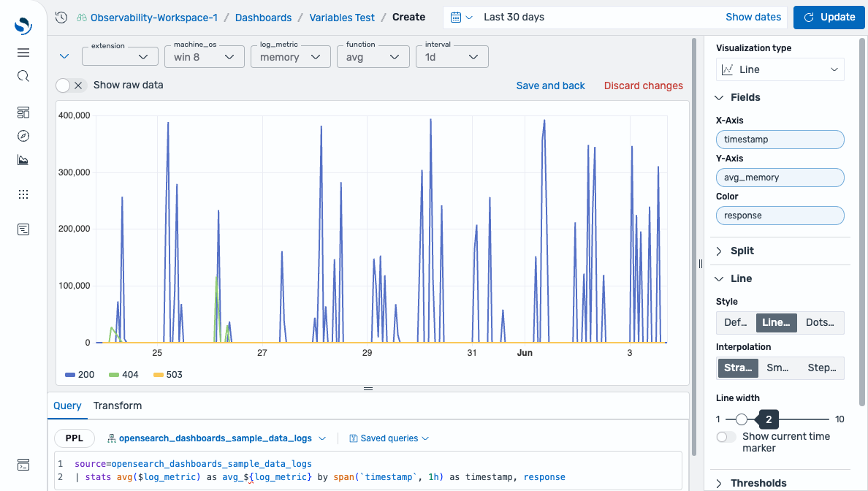The height and width of the screenshot is (491, 868).
Task: Toggle Show current time marker switch
Action: (x=726, y=437)
